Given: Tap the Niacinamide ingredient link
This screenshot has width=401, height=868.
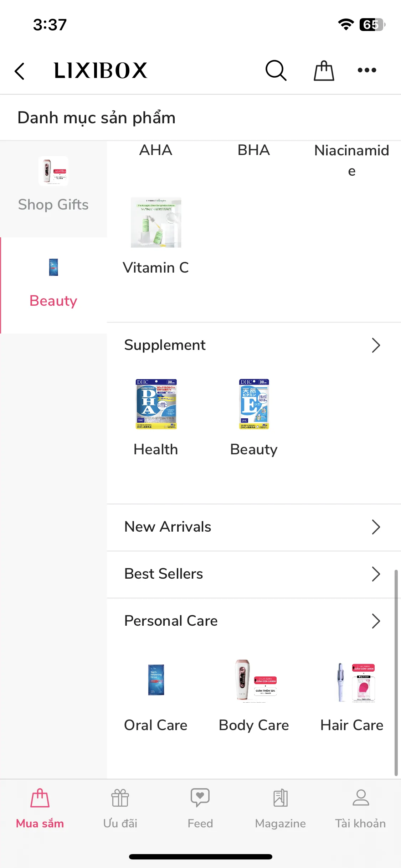Looking at the screenshot, I should tap(351, 160).
